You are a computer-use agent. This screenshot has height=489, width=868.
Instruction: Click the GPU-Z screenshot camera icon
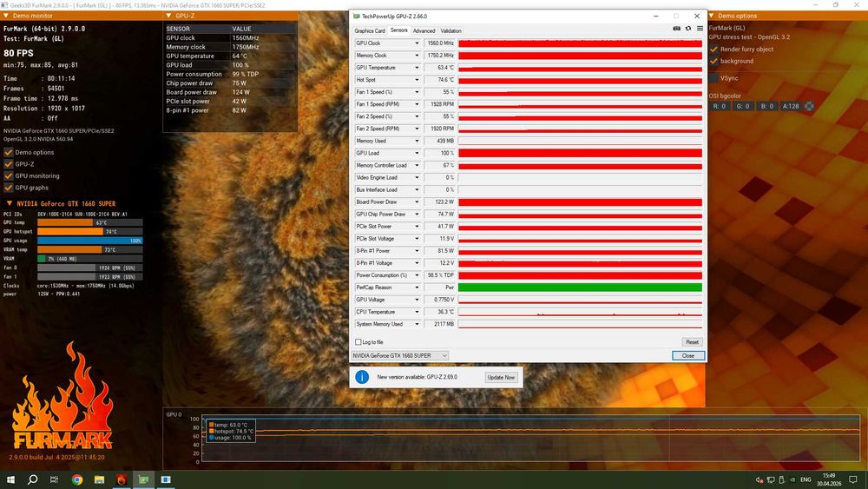(x=676, y=29)
